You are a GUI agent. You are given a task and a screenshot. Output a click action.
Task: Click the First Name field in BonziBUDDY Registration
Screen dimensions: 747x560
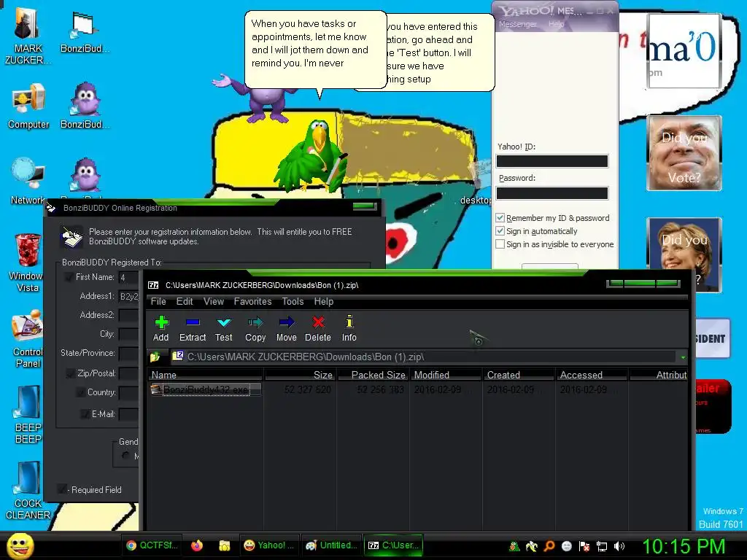[128, 277]
